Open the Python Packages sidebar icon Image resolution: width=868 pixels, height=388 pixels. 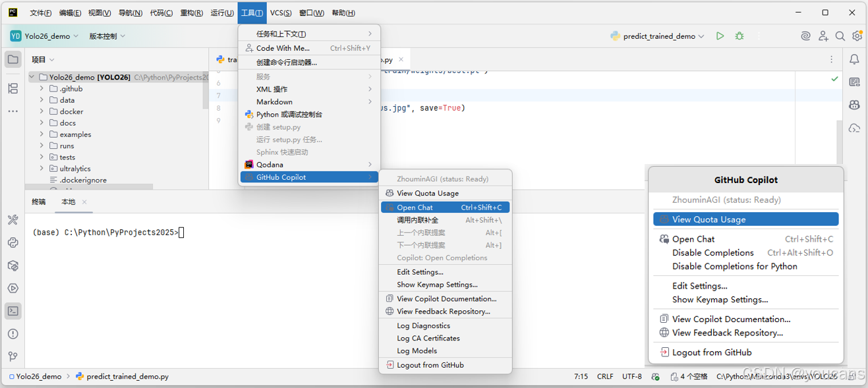pos(13,265)
